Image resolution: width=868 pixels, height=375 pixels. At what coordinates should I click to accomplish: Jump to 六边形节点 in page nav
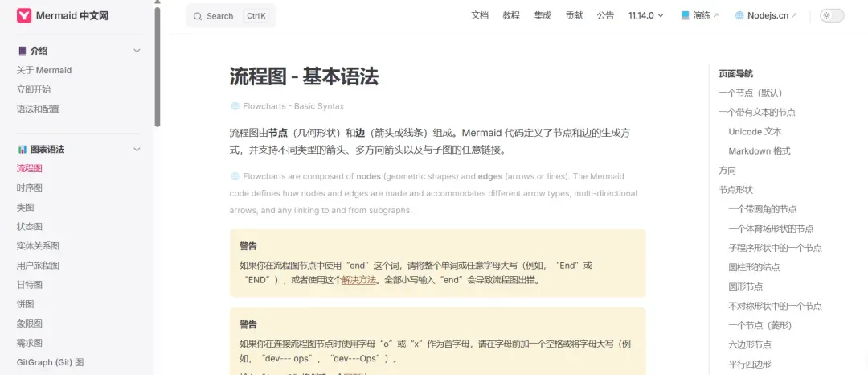[750, 345]
